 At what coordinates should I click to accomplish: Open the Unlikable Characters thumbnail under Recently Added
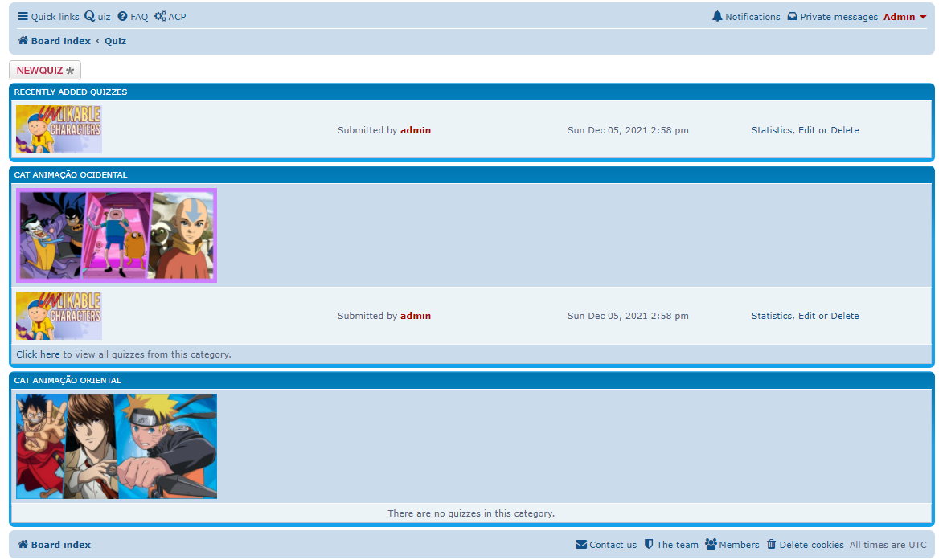tap(59, 129)
